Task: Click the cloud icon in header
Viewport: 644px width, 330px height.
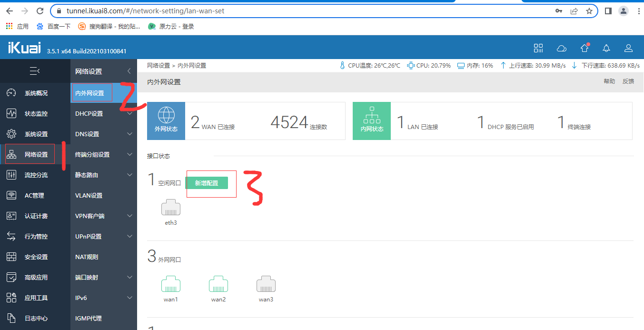Action: coord(562,48)
